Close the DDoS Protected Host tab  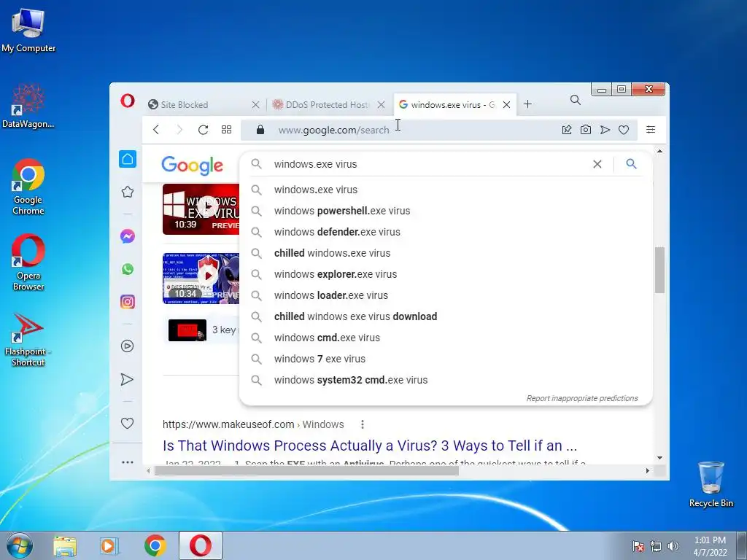click(381, 105)
